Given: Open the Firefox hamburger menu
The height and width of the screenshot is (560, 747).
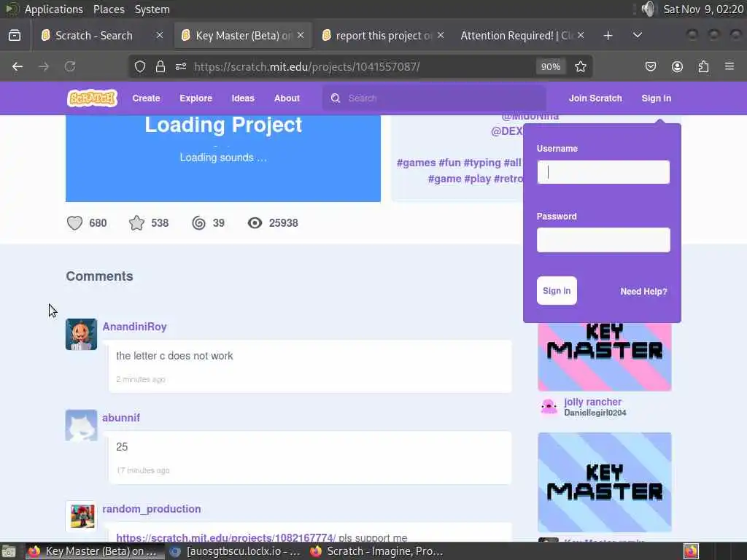Looking at the screenshot, I should tap(729, 66).
